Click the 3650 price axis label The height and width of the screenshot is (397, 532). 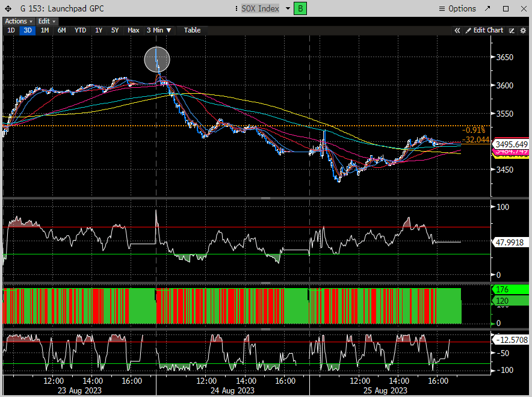504,57
